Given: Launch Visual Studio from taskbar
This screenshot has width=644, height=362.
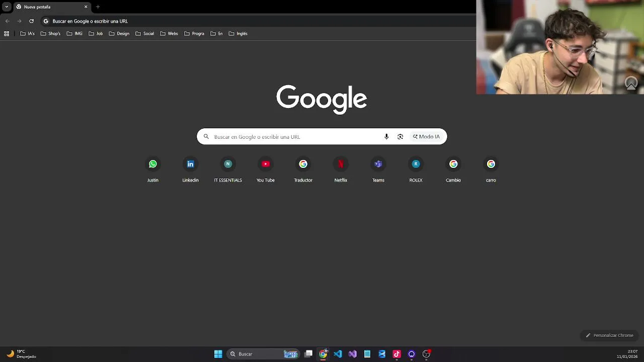Looking at the screenshot, I should click(352, 354).
